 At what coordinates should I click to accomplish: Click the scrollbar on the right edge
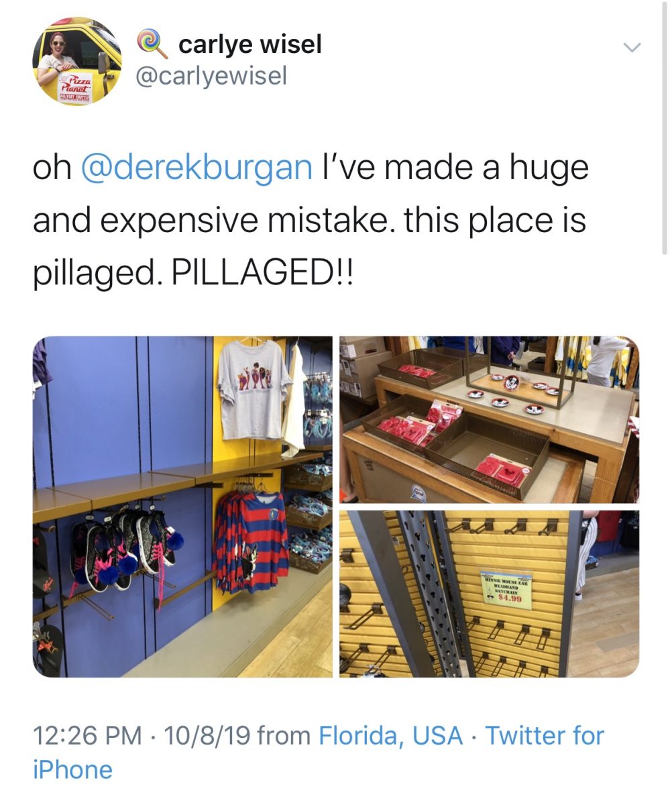pos(664,127)
